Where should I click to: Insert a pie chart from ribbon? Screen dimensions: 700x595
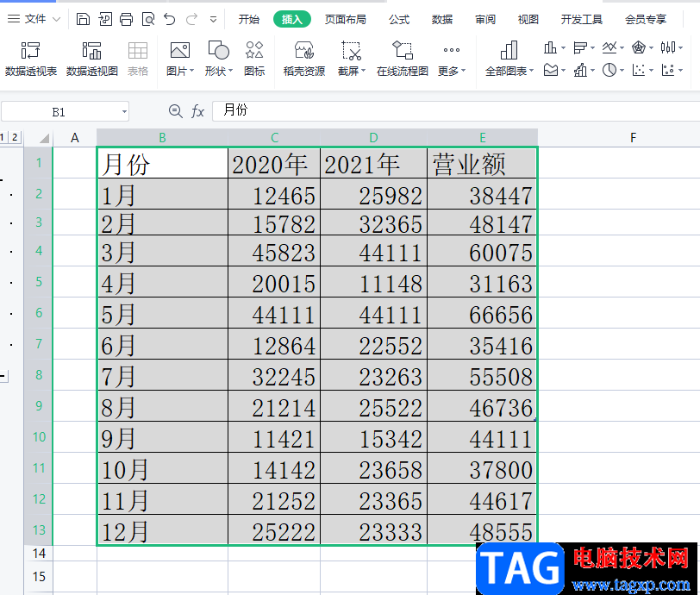pos(609,70)
